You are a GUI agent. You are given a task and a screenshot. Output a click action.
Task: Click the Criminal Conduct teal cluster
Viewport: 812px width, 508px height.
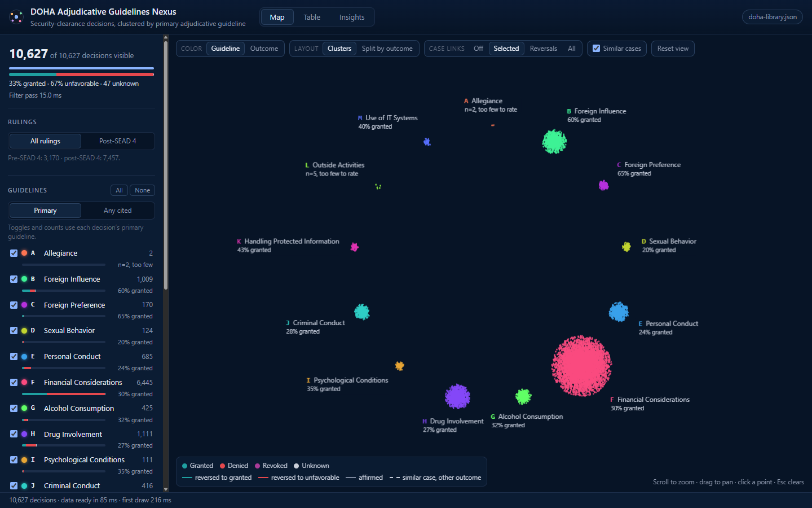point(361,312)
